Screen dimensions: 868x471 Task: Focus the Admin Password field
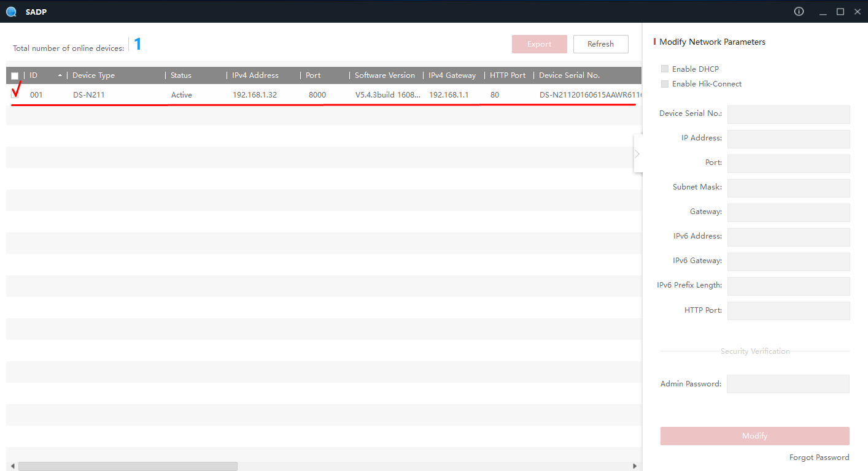point(788,384)
